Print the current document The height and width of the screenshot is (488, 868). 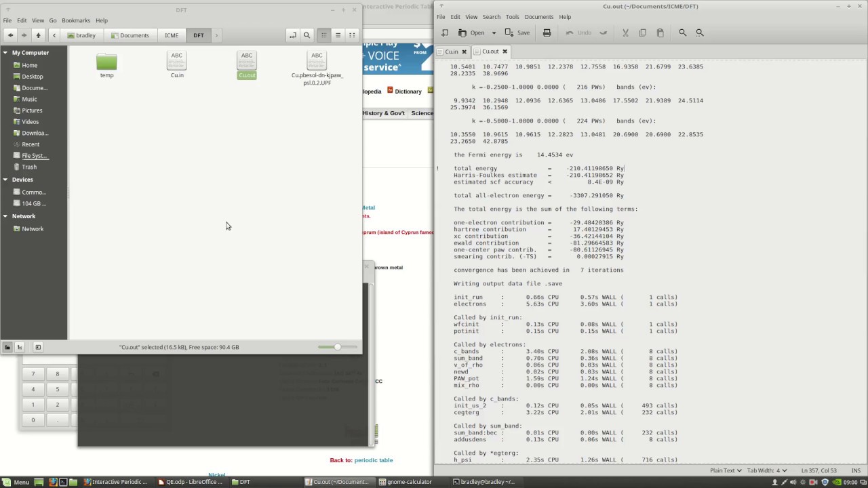point(547,33)
